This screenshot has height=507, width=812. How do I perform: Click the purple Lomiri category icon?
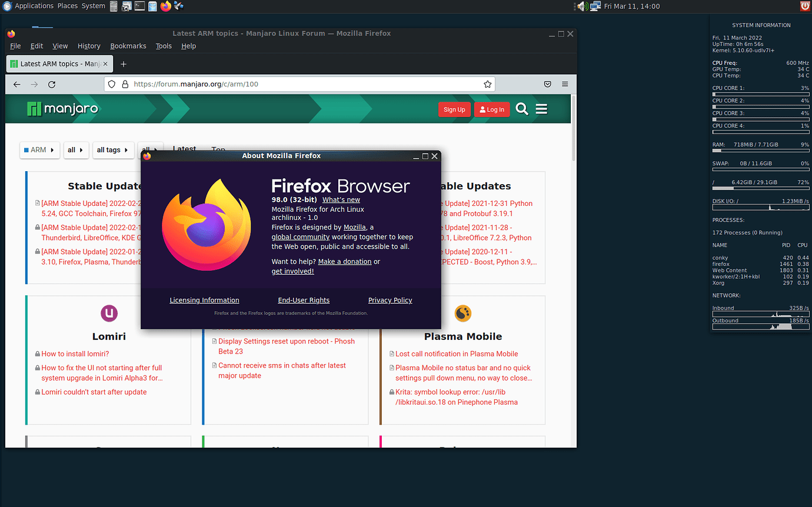click(109, 313)
